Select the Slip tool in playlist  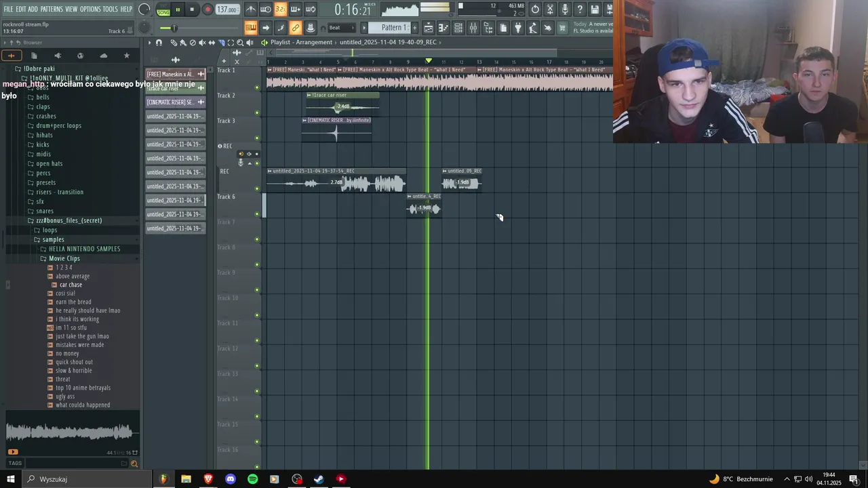point(212,42)
